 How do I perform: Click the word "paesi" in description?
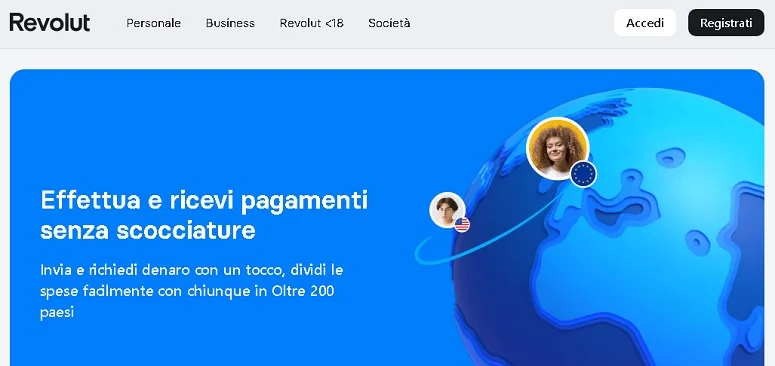[57, 313]
